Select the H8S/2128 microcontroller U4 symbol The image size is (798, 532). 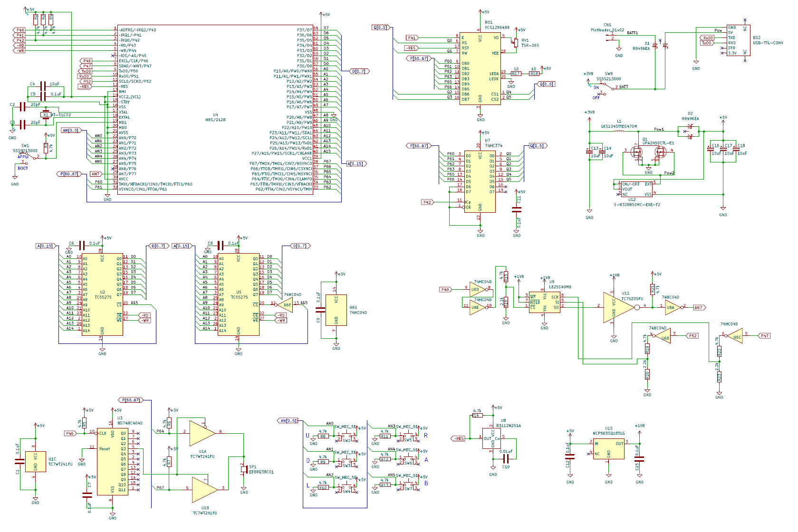(215, 109)
